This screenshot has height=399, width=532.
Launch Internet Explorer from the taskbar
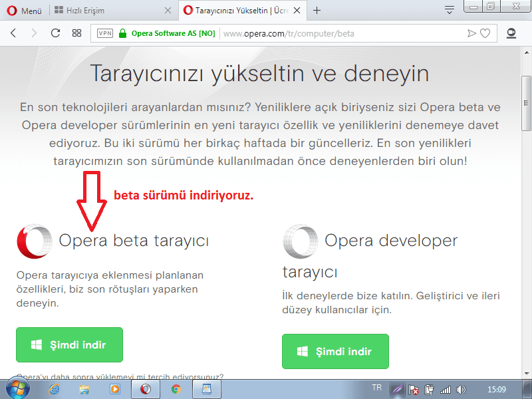[54, 389]
